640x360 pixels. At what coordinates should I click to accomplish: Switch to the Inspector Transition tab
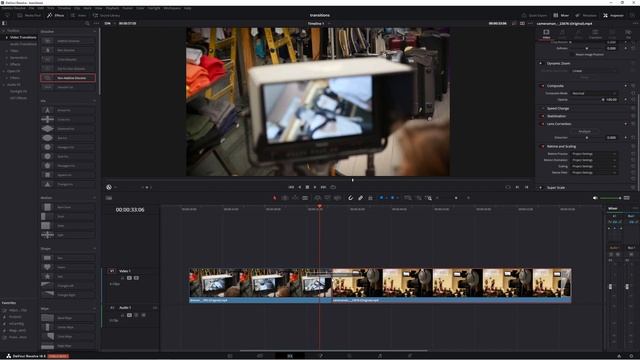tap(596, 34)
